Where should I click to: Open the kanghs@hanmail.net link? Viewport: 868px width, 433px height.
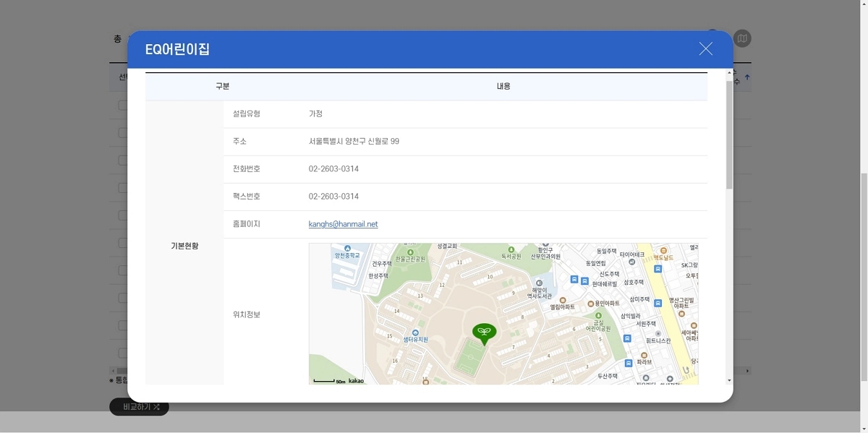coord(343,224)
